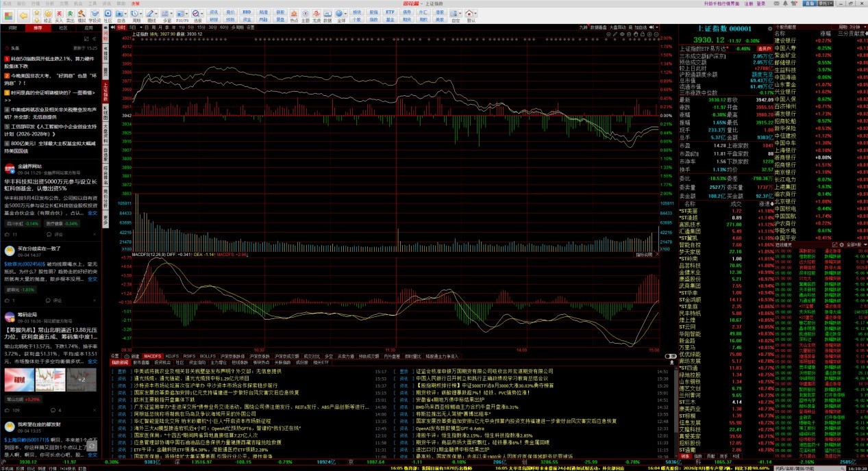
Task: Click the 登录 login link
Action: (x=761, y=3)
